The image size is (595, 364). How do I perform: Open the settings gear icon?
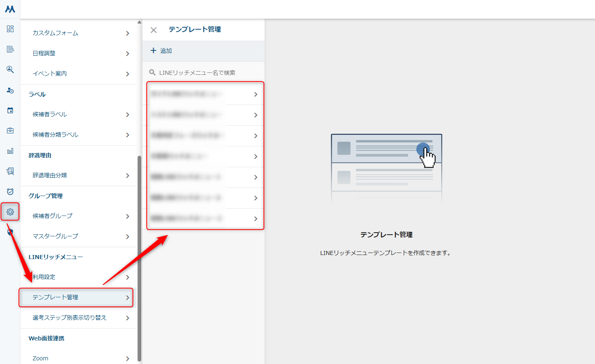point(10,212)
